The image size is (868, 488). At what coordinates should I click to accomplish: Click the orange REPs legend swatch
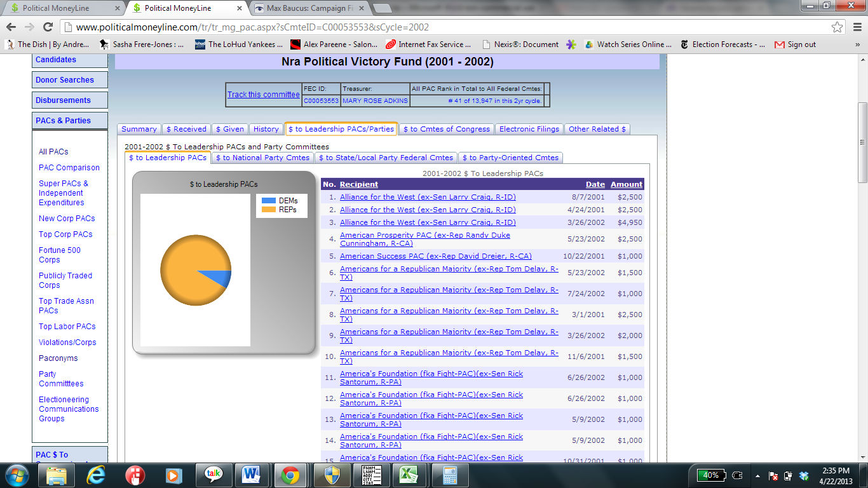(269, 210)
